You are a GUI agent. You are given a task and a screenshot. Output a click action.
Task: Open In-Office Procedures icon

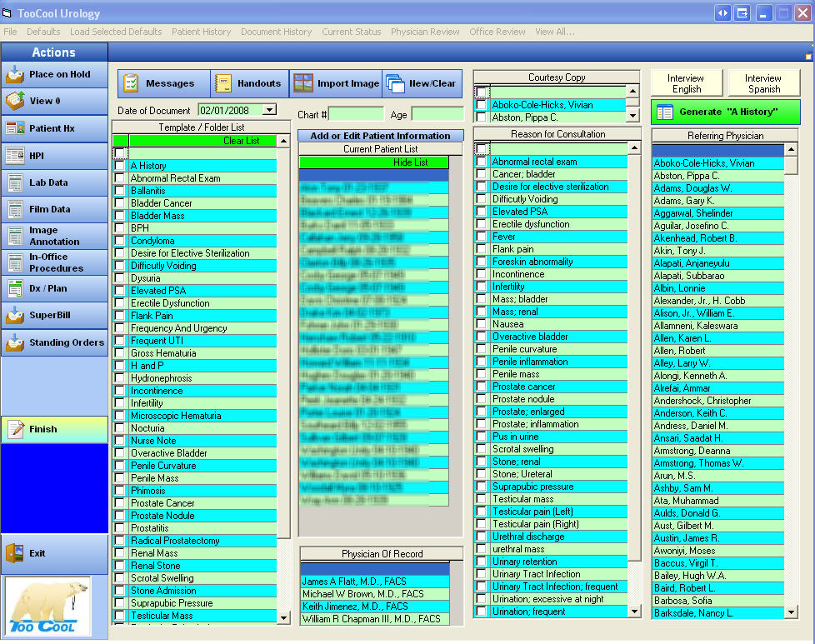coord(15,262)
